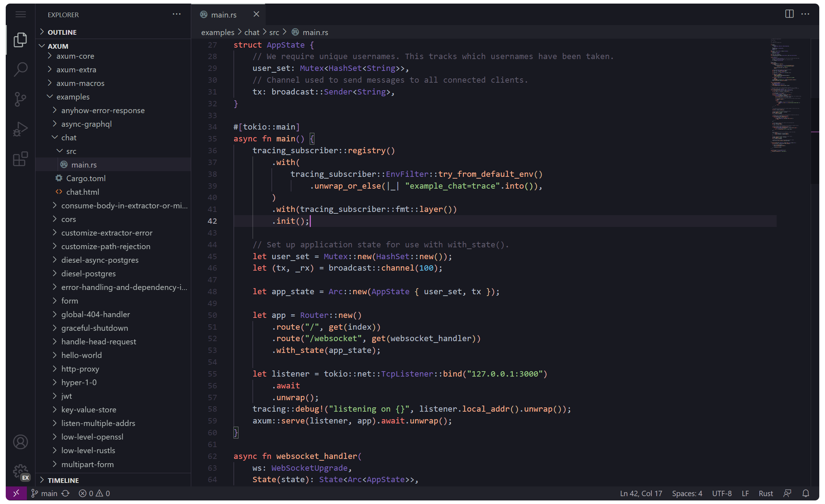Open Cargo.toml in the file tree
This screenshot has width=825, height=504.
tap(86, 178)
